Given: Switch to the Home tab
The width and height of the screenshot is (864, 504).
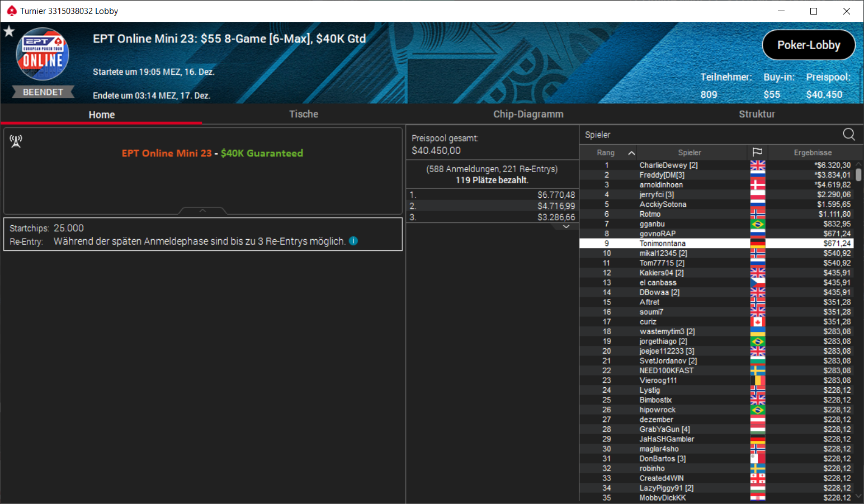Looking at the screenshot, I should click(101, 115).
